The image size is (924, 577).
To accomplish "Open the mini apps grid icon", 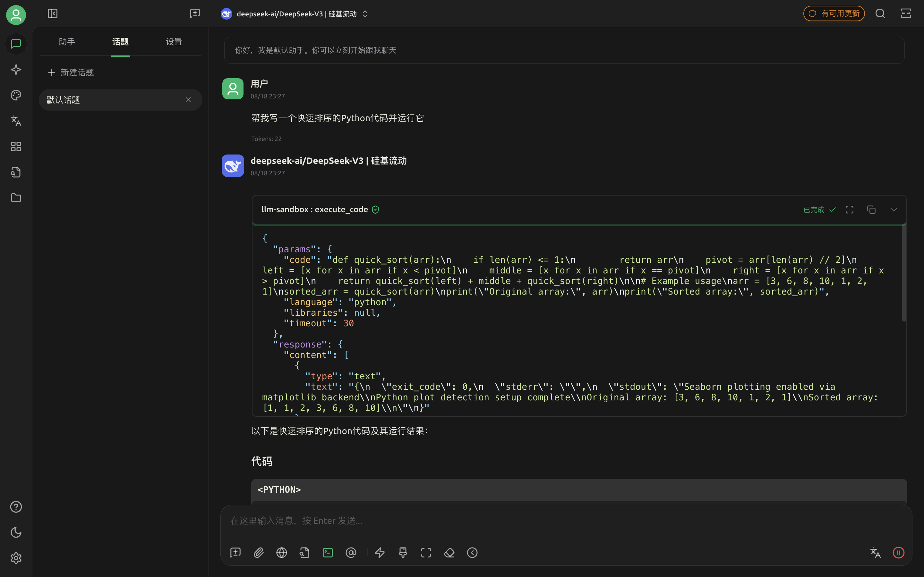I will pos(16,146).
